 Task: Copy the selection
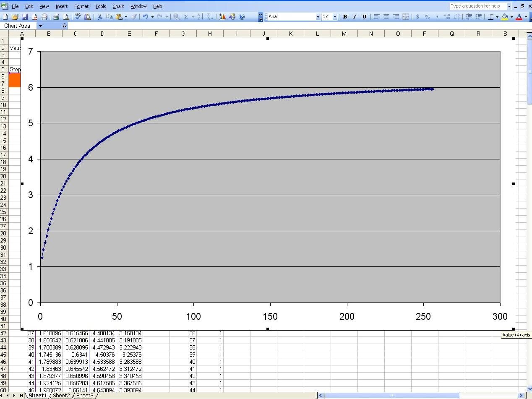109,17
